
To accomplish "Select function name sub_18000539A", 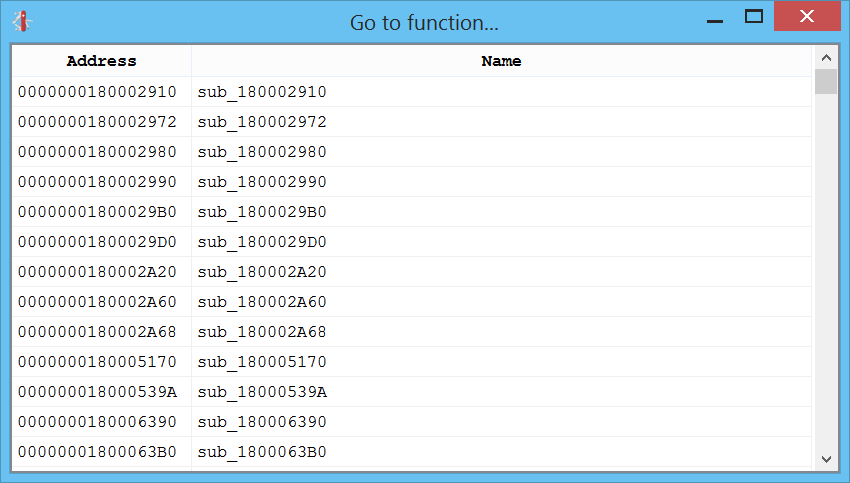I will (262, 391).
